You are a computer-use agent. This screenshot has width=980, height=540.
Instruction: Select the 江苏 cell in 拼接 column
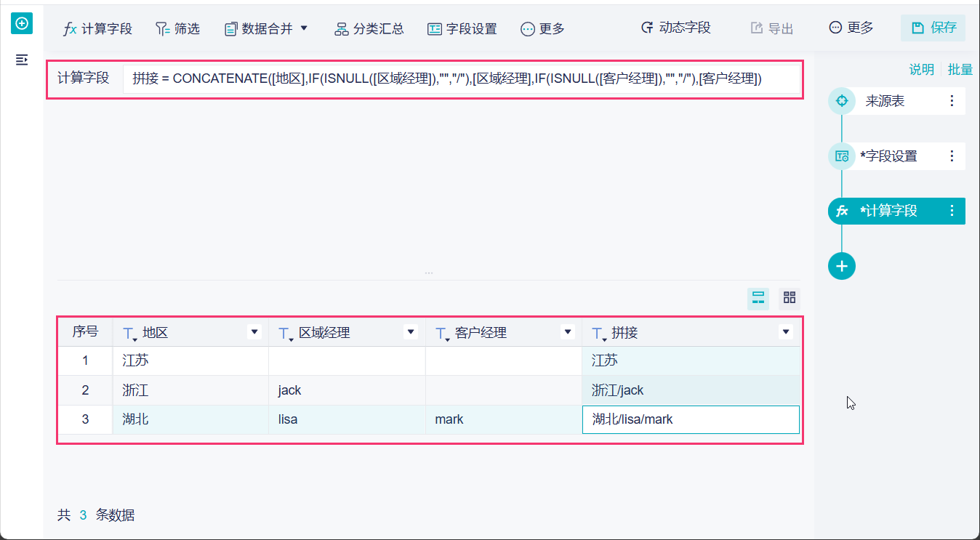(x=691, y=360)
